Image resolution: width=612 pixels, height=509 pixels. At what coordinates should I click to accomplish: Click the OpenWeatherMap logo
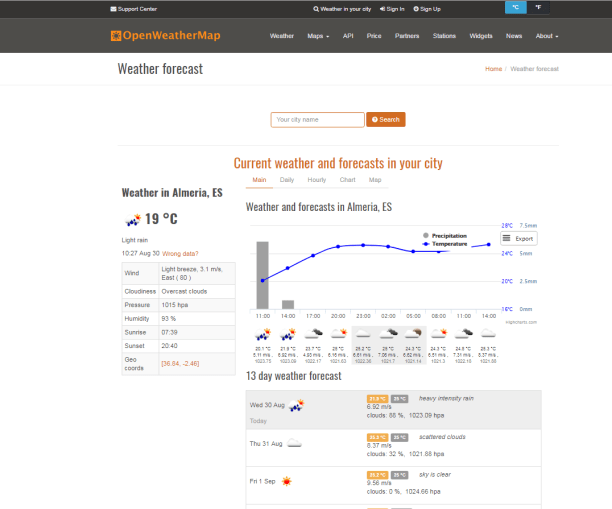(165, 36)
